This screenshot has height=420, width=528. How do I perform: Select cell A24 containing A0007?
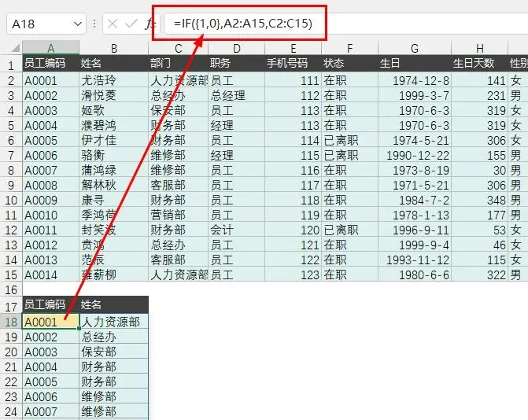pyautogui.click(x=51, y=411)
